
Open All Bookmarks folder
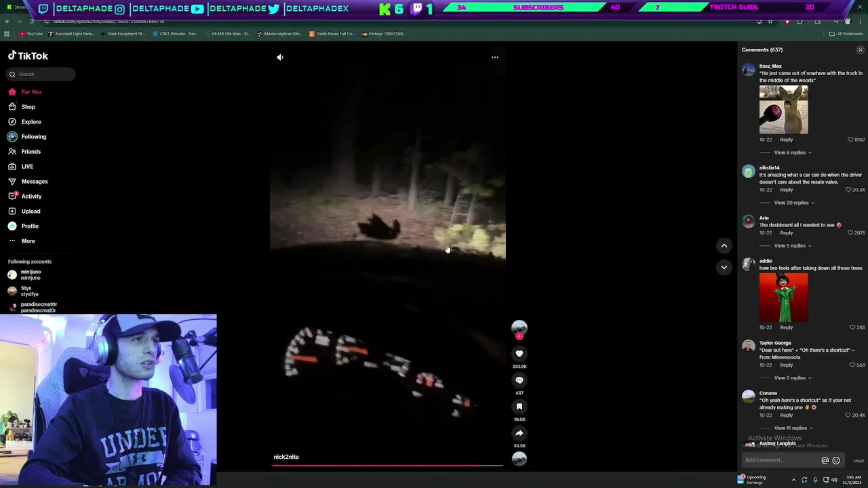click(x=846, y=33)
